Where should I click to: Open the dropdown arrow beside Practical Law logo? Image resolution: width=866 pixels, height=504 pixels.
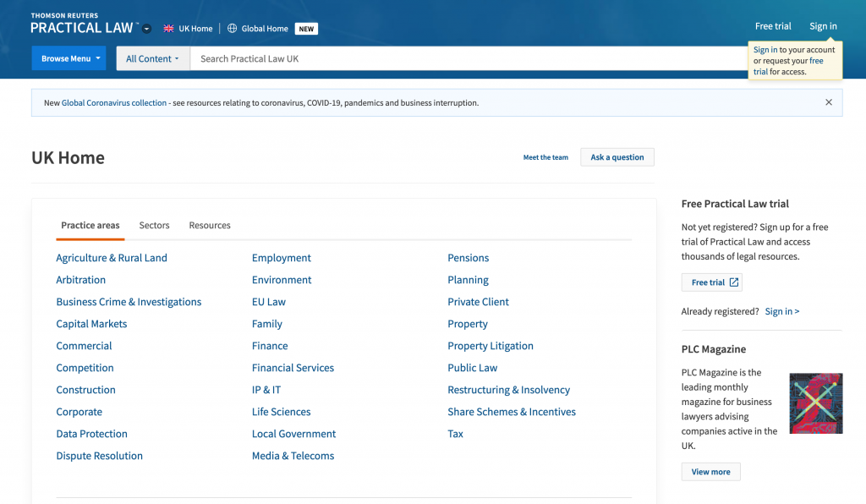[147, 29]
